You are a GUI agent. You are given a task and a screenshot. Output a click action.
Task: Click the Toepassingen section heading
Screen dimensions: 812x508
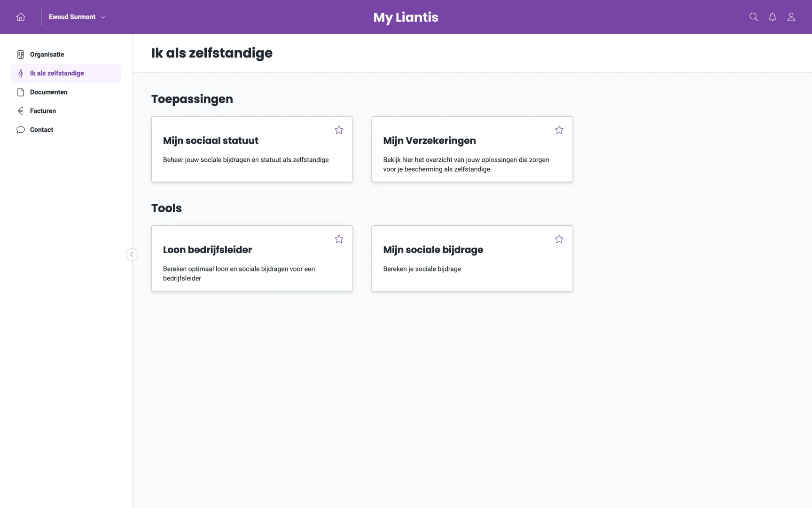coord(192,99)
